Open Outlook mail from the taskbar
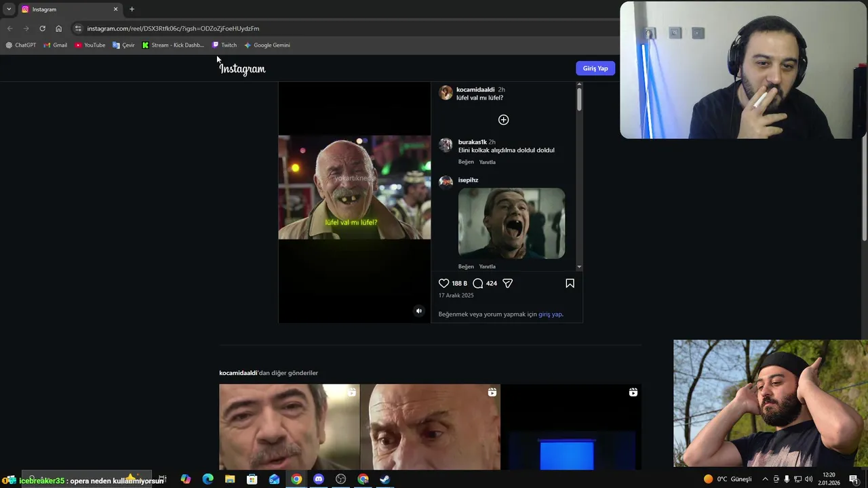Image resolution: width=868 pixels, height=488 pixels. (x=274, y=479)
